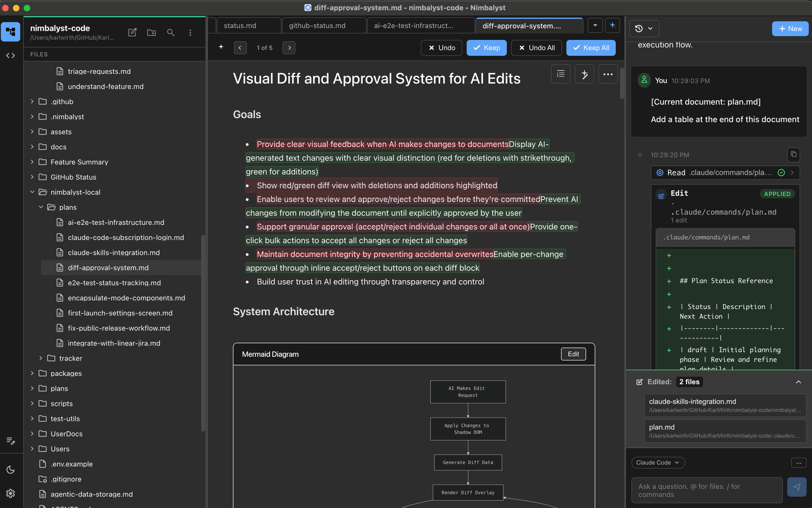Copy the AI response message
The height and width of the screenshot is (508, 812).
(793, 154)
